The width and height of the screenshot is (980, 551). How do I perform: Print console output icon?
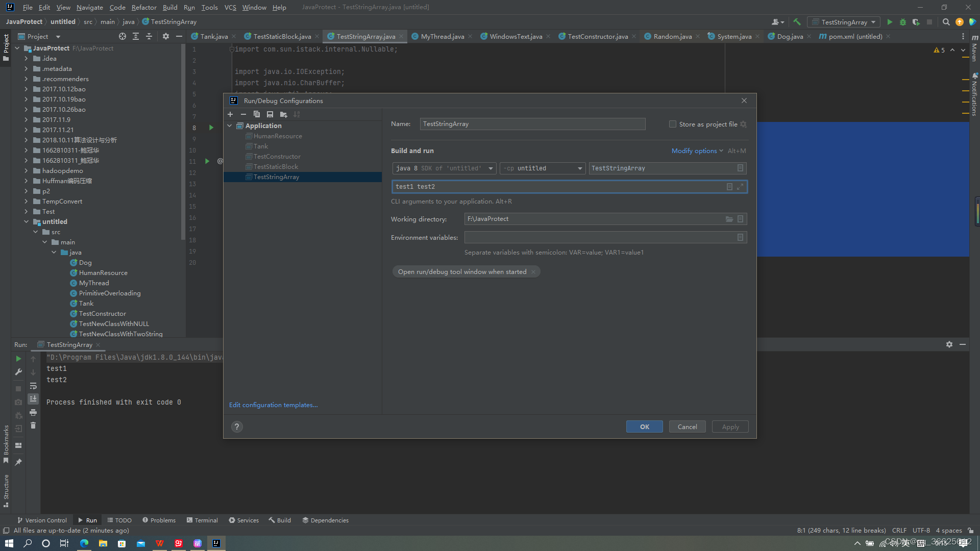pyautogui.click(x=33, y=412)
